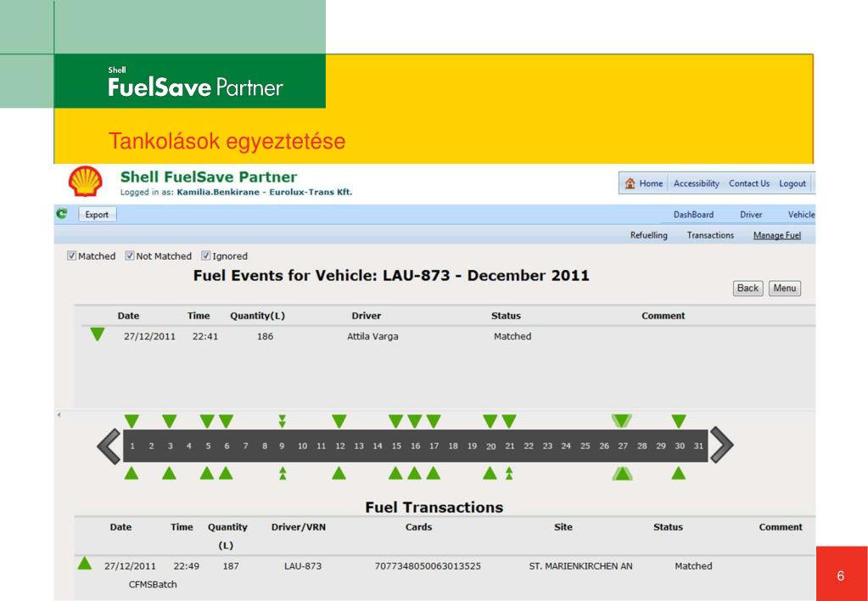Select small double-arrow transaction below day 21
868x601 pixels.
[509, 473]
